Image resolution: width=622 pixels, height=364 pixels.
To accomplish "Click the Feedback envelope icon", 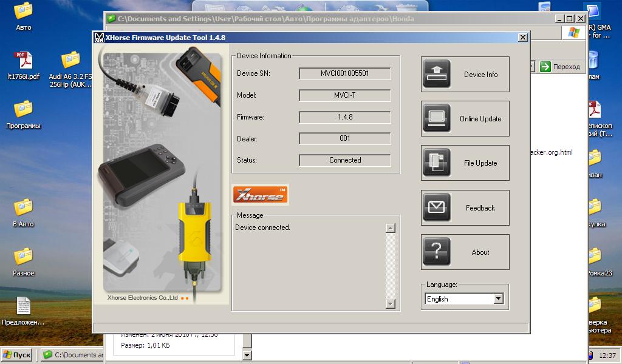I will [436, 207].
